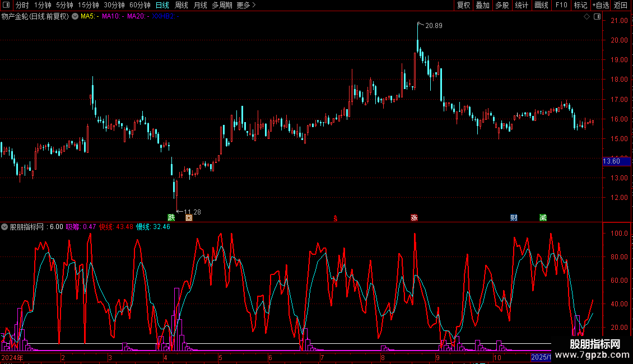633x364 pixels.
Task: Click the XXHB2 indicator label
Action: click(x=165, y=16)
